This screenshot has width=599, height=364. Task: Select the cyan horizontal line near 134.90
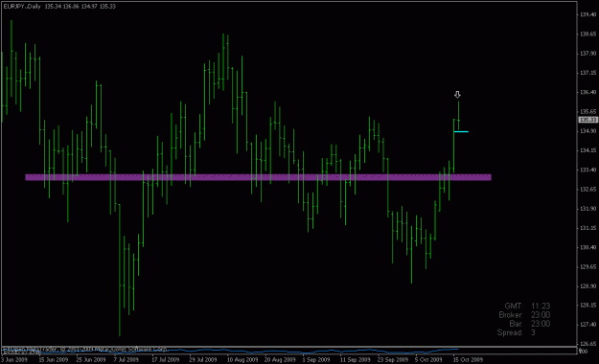pyautogui.click(x=461, y=132)
